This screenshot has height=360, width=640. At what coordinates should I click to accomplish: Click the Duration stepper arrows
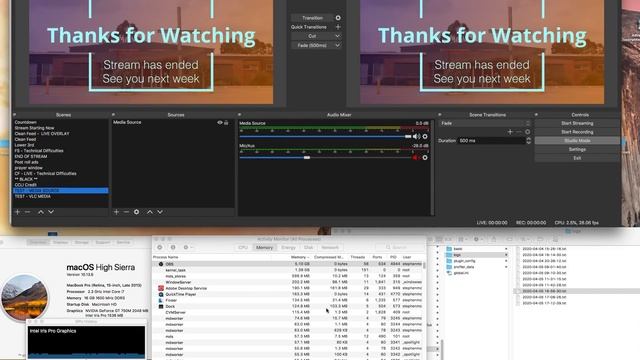coord(529,141)
